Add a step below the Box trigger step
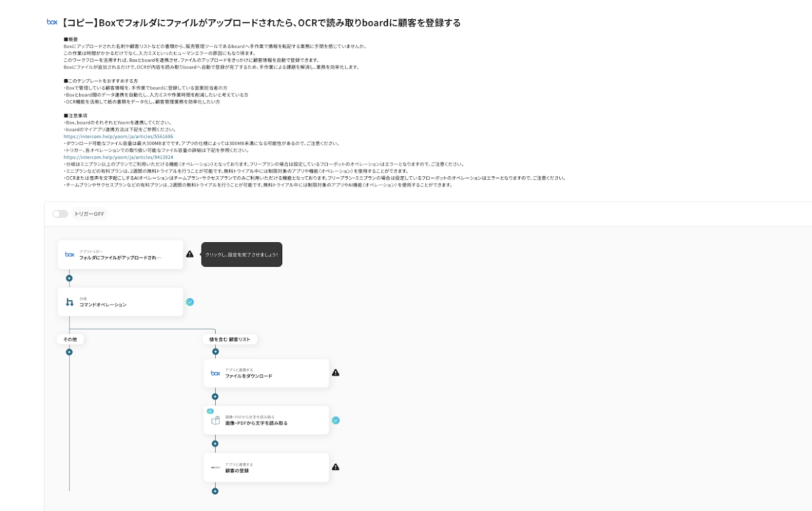812x511 pixels. 70,278
